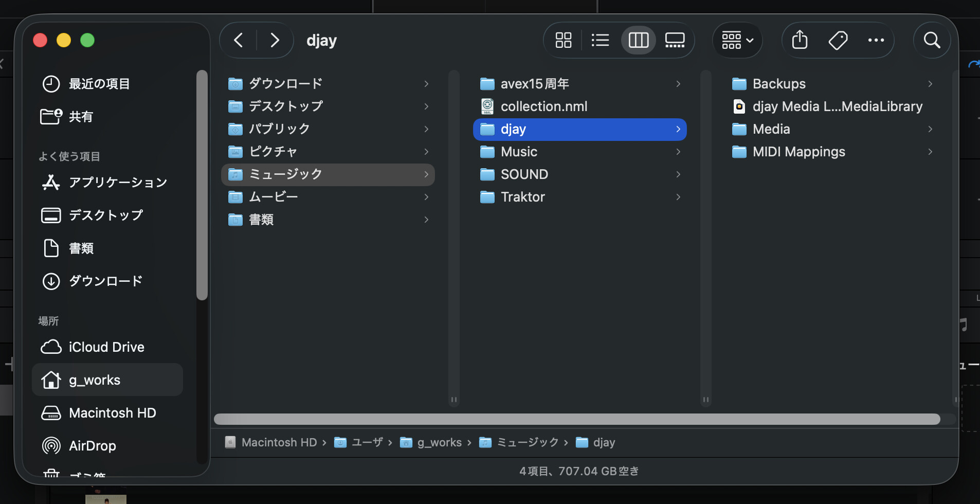Click the Search magnifier icon
This screenshot has height=504, width=980.
[x=932, y=40]
